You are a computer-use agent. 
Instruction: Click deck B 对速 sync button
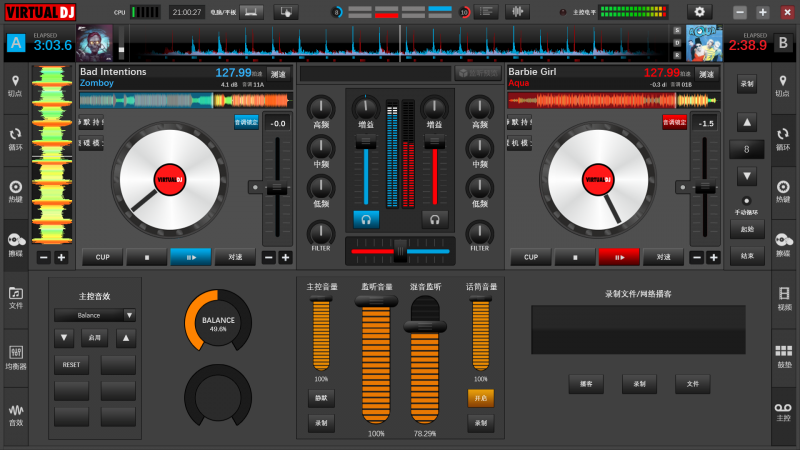tap(663, 257)
